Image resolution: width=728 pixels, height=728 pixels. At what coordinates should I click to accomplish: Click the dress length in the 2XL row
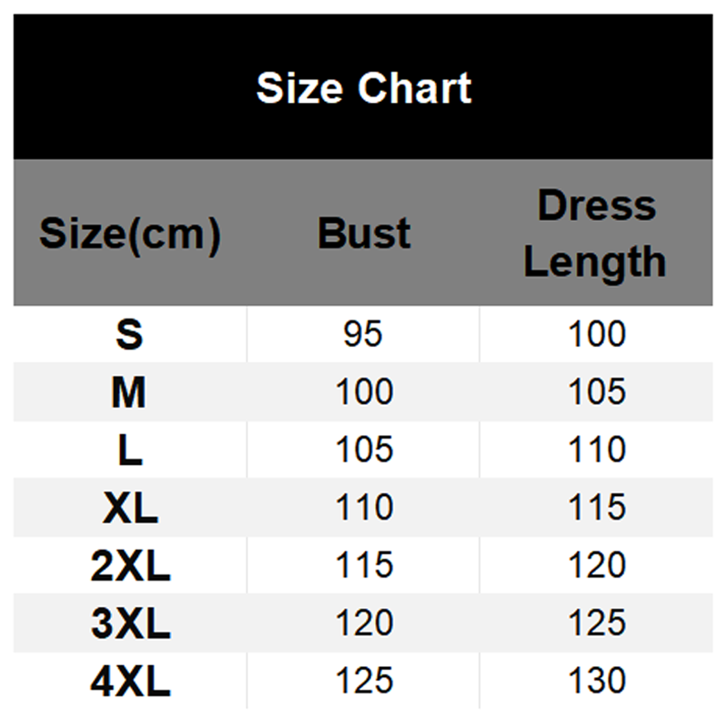point(597,565)
